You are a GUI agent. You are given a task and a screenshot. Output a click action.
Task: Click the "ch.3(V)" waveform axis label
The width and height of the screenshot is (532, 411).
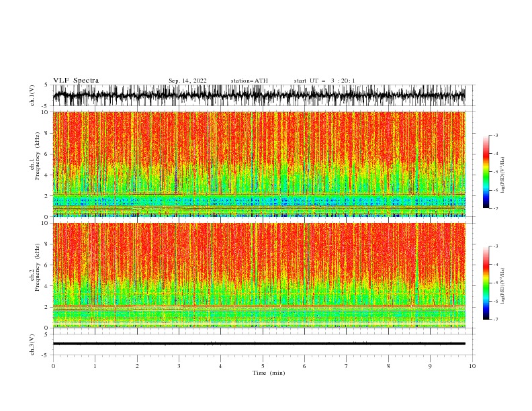pos(32,345)
